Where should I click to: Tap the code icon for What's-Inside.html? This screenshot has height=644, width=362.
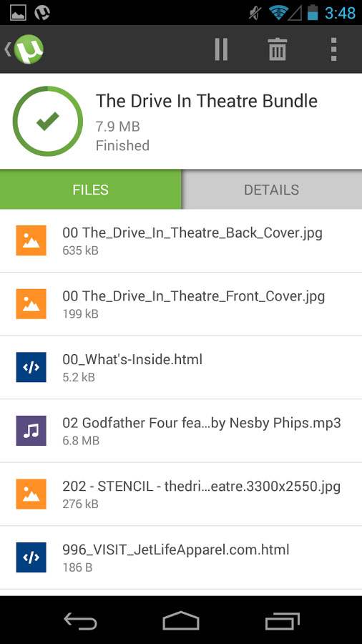pos(31,367)
